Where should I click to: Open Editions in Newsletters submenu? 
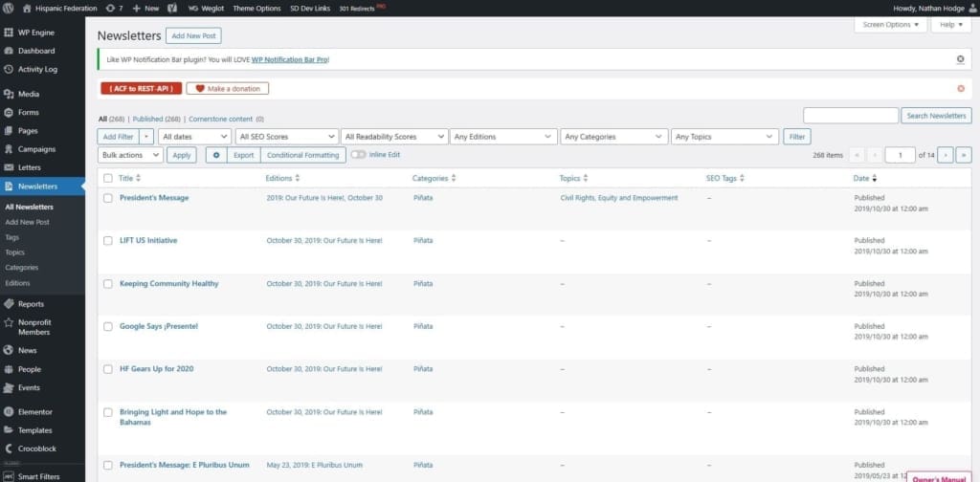17,283
